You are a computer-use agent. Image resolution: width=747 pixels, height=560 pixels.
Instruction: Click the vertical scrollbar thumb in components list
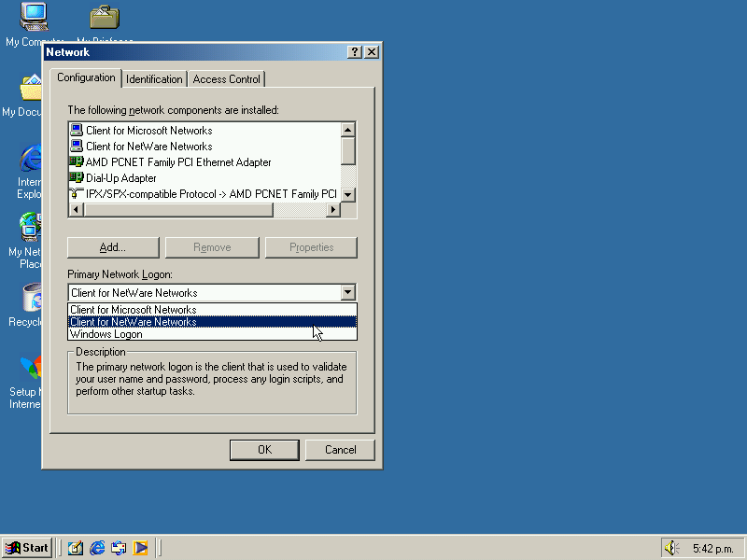point(348,151)
